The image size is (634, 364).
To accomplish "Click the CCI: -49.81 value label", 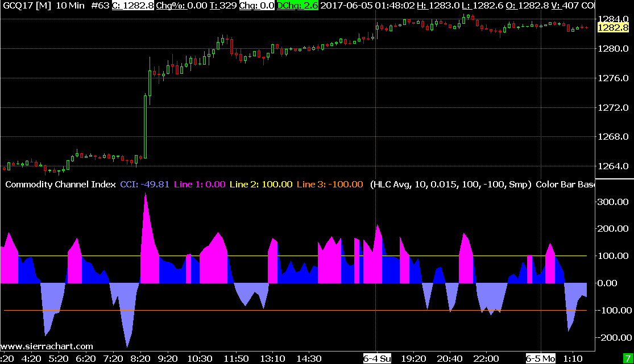I will point(145,184).
